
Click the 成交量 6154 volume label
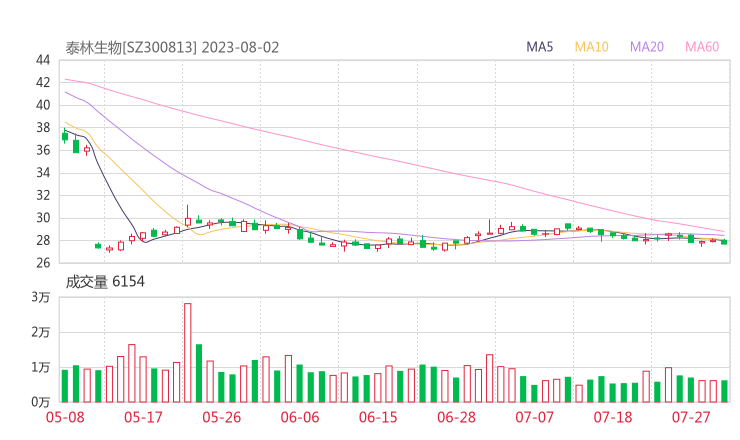coord(105,282)
